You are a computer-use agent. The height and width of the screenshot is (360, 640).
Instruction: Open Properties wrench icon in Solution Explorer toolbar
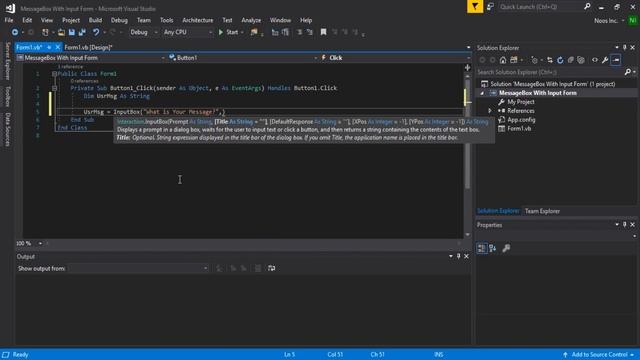click(605, 60)
